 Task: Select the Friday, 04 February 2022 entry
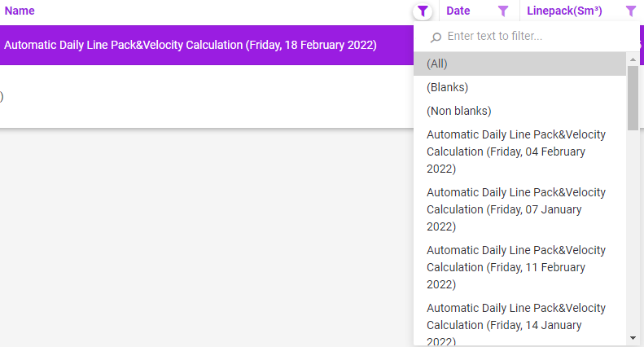516,152
